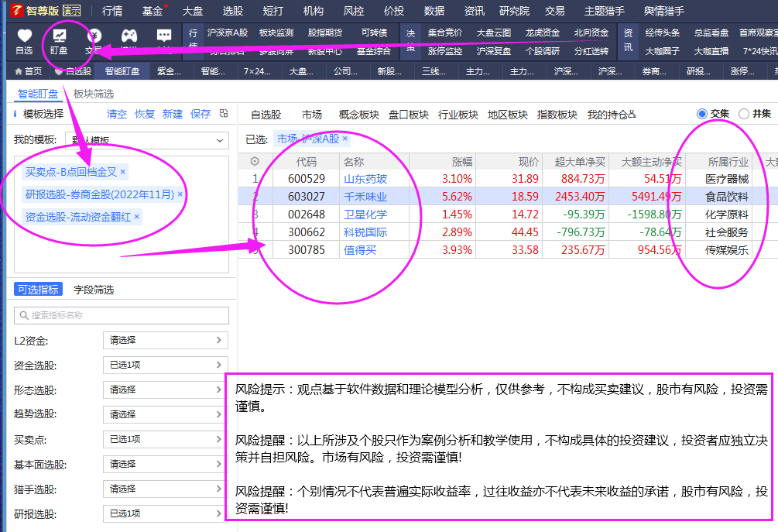Click the game controller toolbar icon
This screenshot has height=532, width=778.
pyautogui.click(x=129, y=36)
